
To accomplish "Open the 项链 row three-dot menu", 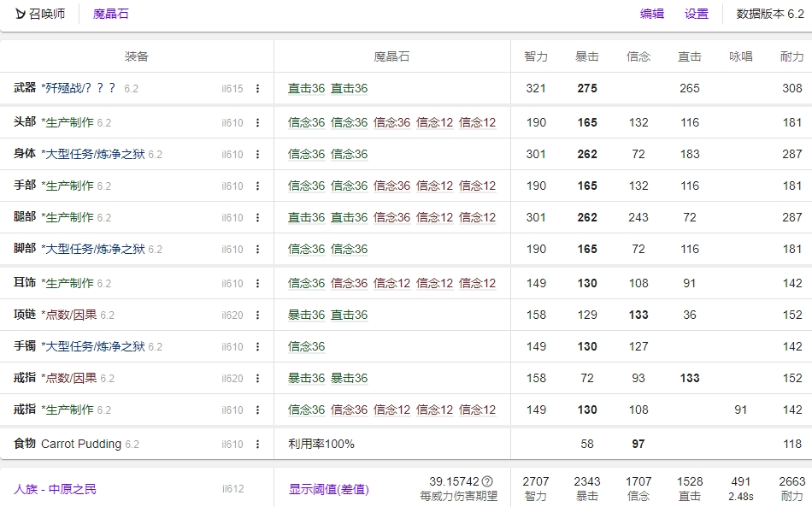I will tap(257, 315).
